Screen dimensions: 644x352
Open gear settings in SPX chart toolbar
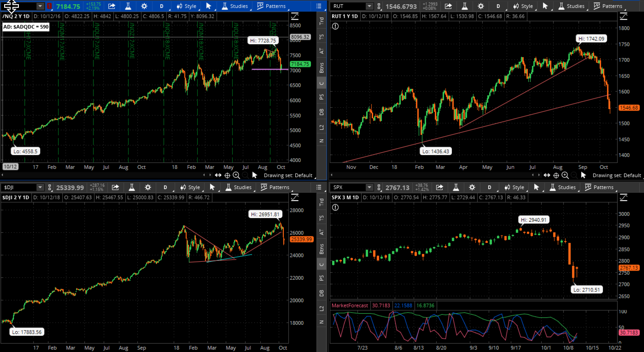point(472,187)
